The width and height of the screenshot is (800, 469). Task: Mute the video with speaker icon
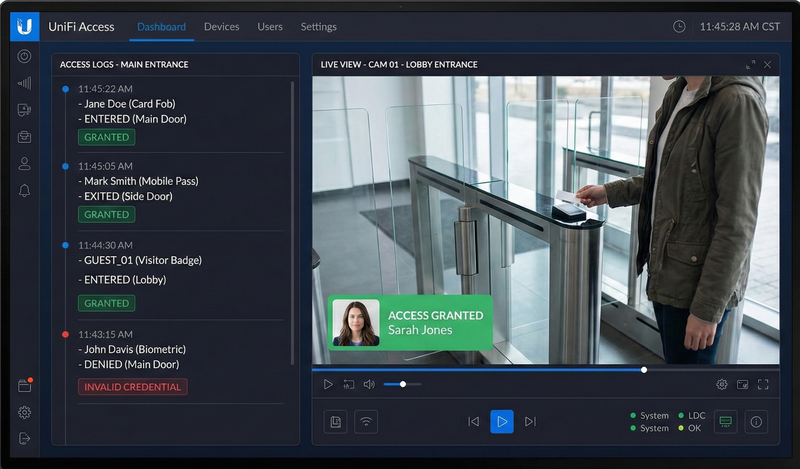point(369,384)
